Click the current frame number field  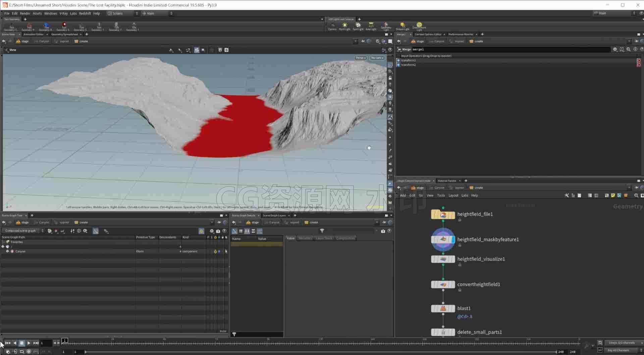[x=46, y=343]
